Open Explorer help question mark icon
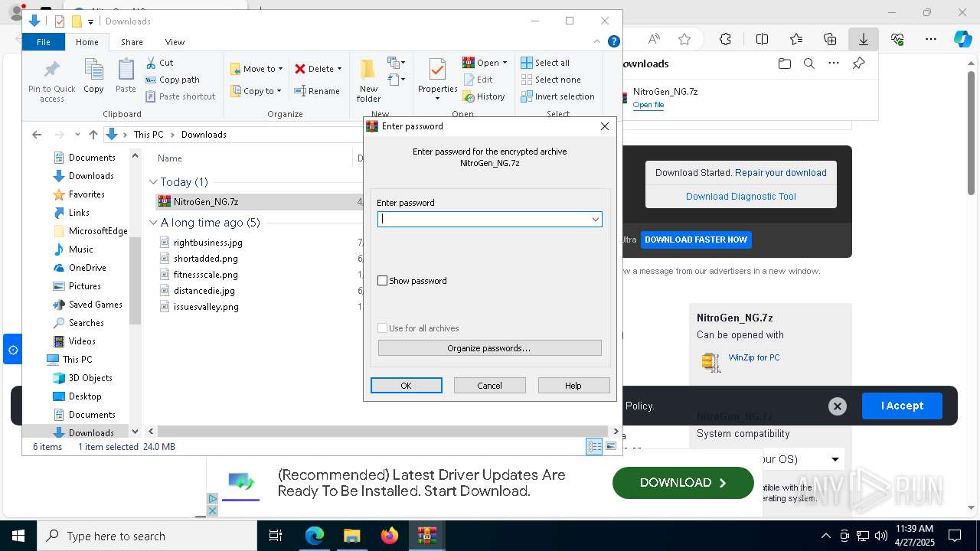 pyautogui.click(x=613, y=42)
